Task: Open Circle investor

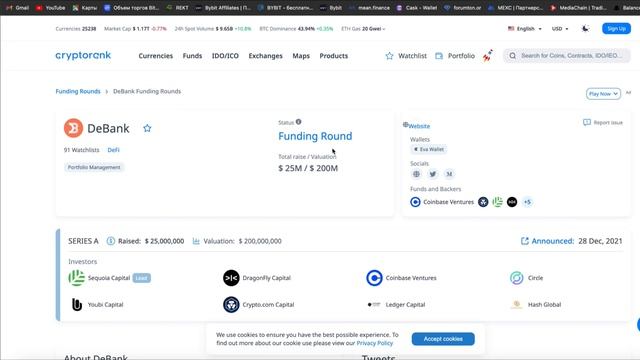Action: [x=536, y=278]
